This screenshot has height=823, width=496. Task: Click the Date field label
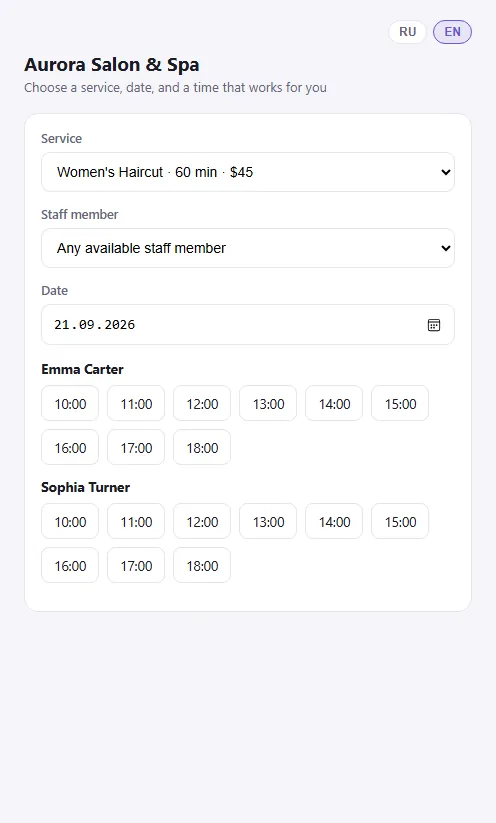[55, 291]
